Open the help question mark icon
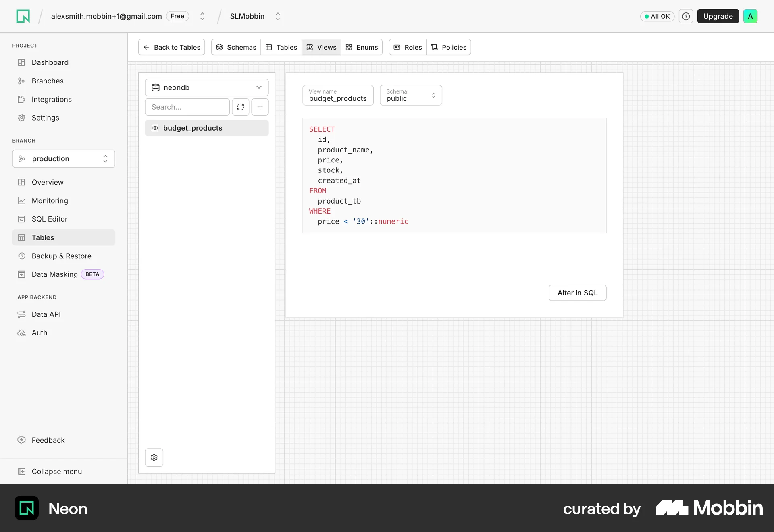 tap(686, 16)
